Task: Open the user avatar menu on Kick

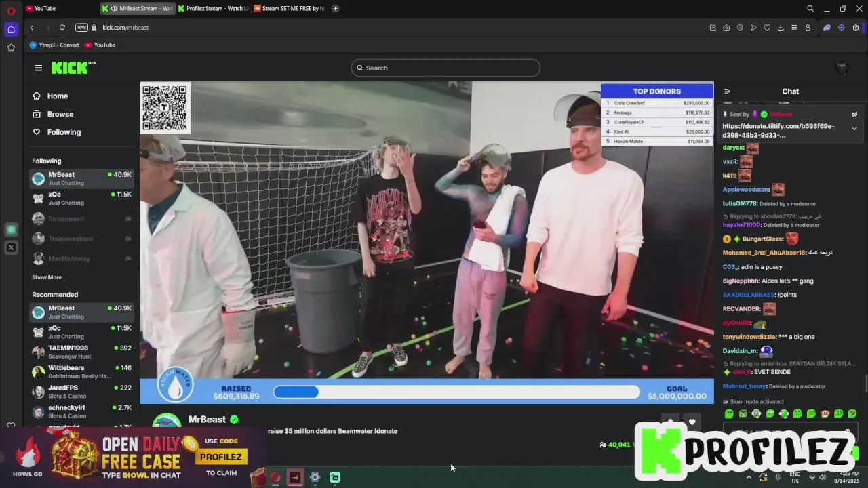Action: [842, 67]
